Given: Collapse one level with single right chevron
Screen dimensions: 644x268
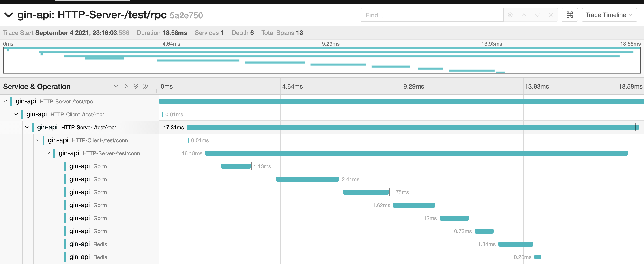Looking at the screenshot, I should [x=126, y=86].
